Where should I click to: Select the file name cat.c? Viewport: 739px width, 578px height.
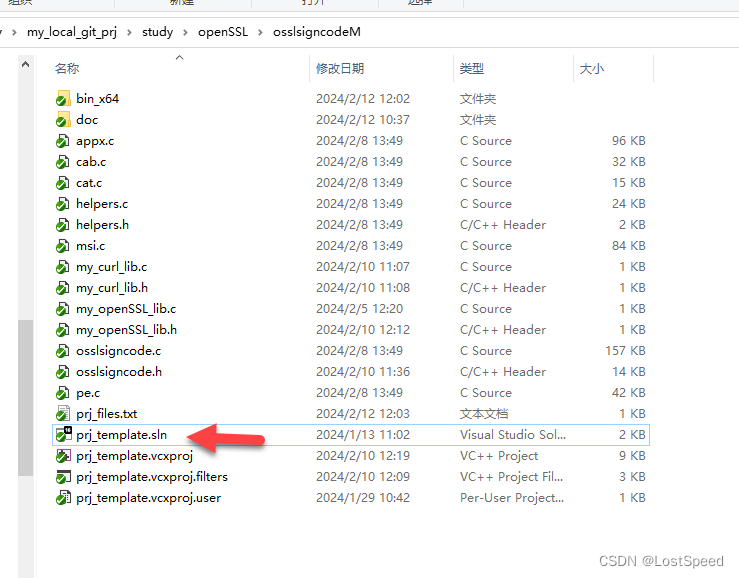pos(89,183)
